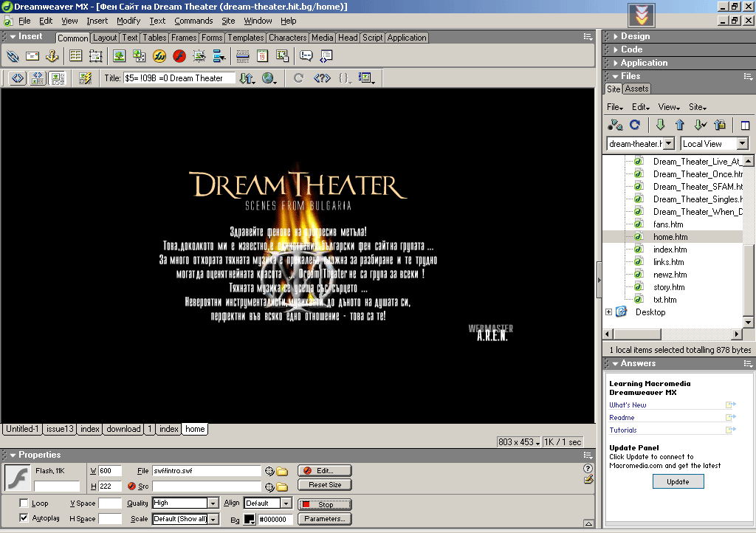
Task: Switch to the issue13 document tab
Action: click(x=60, y=429)
